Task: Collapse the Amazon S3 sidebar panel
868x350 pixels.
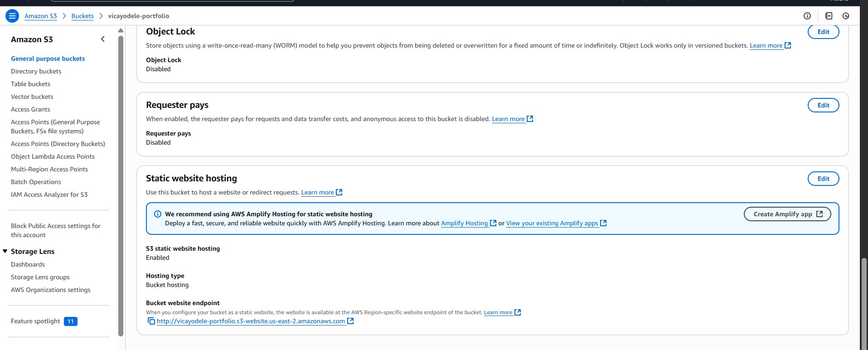Action: click(x=103, y=39)
